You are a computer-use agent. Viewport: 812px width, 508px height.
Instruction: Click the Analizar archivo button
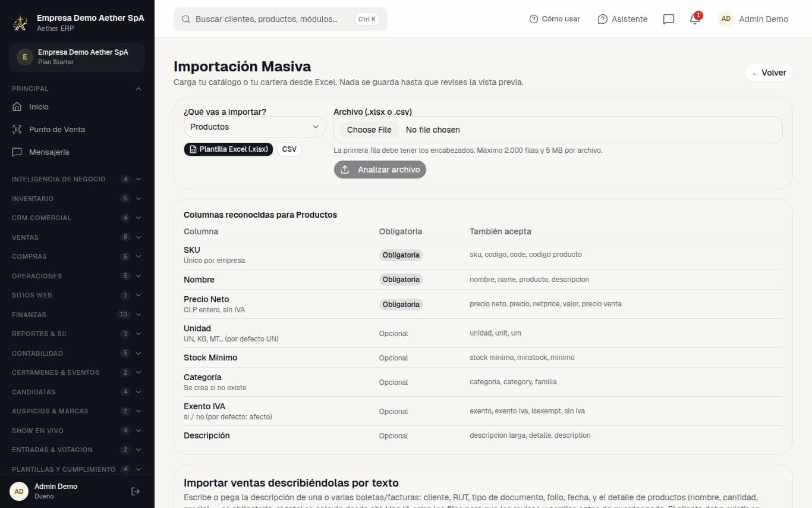[x=380, y=170]
